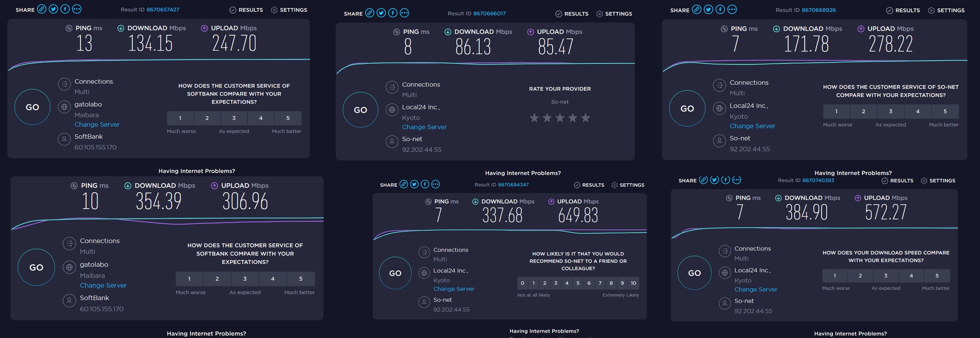Click the globe server icon beside gatolabo in 134.15 Mbps panel
Viewport: 980px width, 338px height.
[x=64, y=107]
